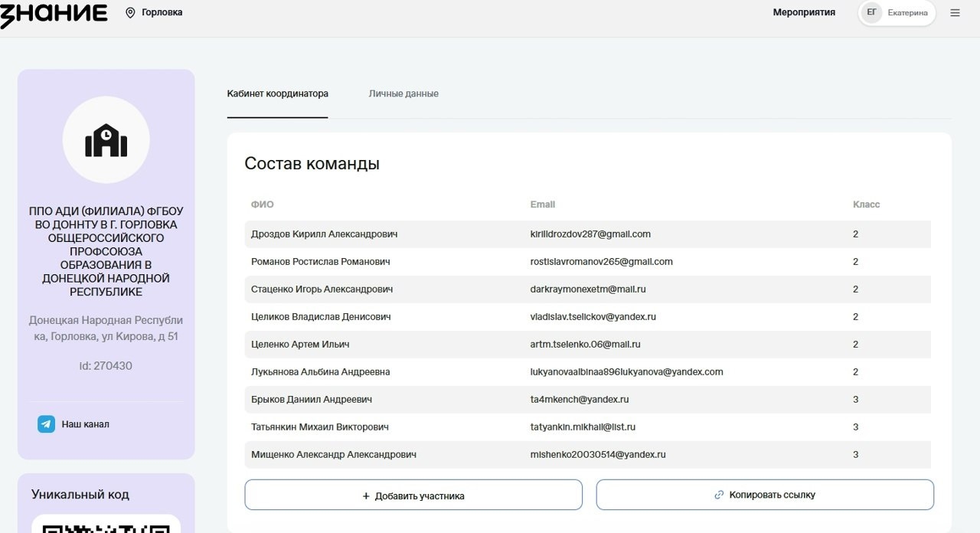Viewport: 980px width, 533px height.
Task: Select row Романов Ростислав Романович
Action: (588, 261)
